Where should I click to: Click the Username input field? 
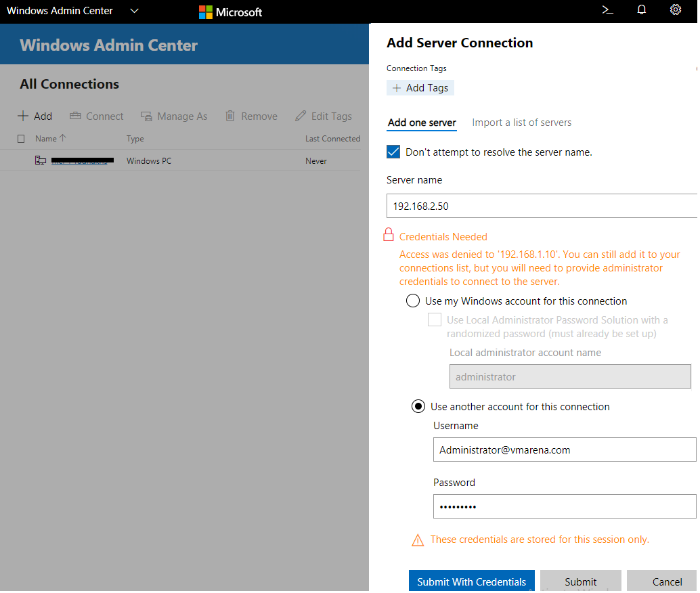(565, 449)
